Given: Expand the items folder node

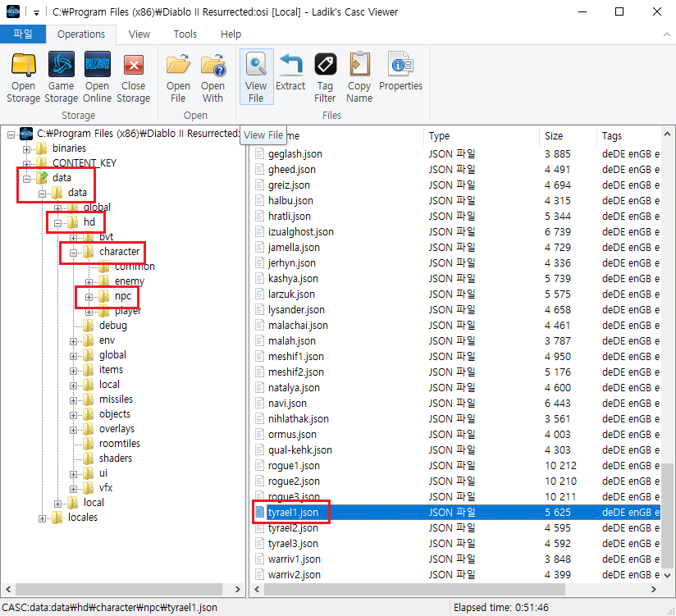Looking at the screenshot, I should (x=73, y=371).
